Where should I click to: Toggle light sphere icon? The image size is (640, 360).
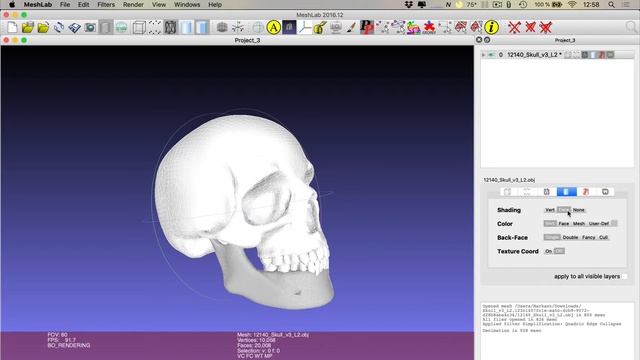click(x=222, y=27)
